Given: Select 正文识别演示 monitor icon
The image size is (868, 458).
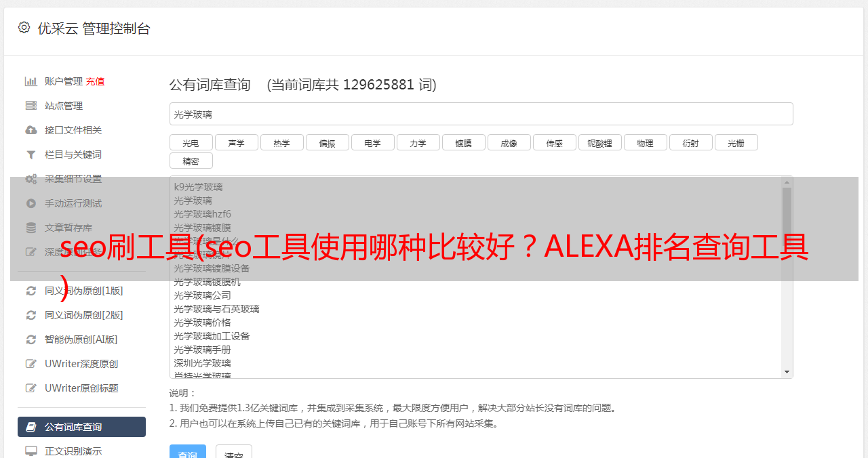Looking at the screenshot, I should pyautogui.click(x=31, y=451).
